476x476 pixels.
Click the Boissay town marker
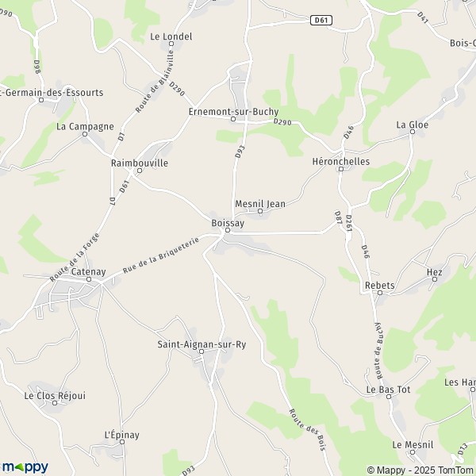click(x=228, y=230)
